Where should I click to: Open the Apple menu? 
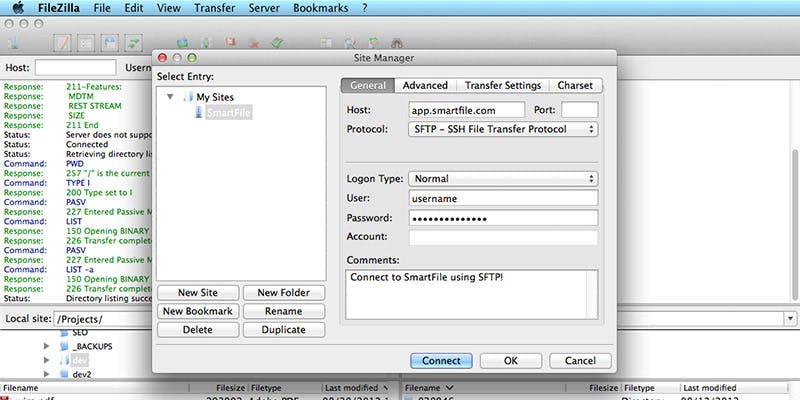tap(17, 8)
